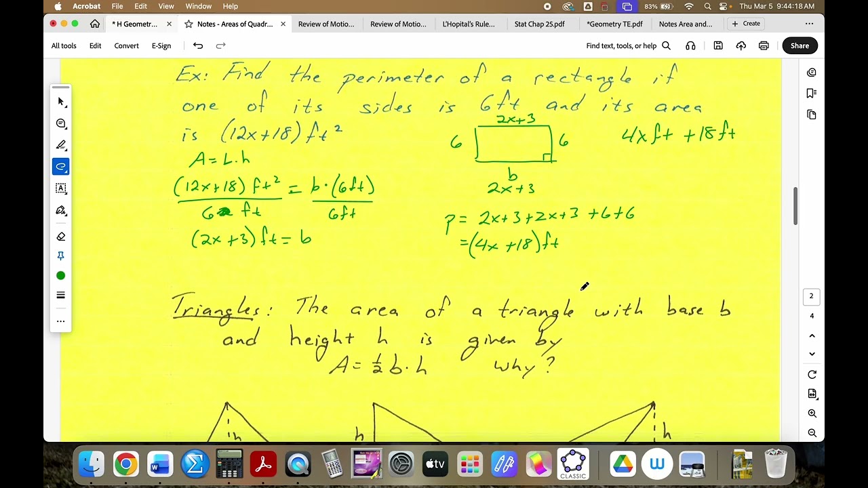Click the zoom out magnifier
This screenshot has width=868, height=488.
[x=812, y=433]
